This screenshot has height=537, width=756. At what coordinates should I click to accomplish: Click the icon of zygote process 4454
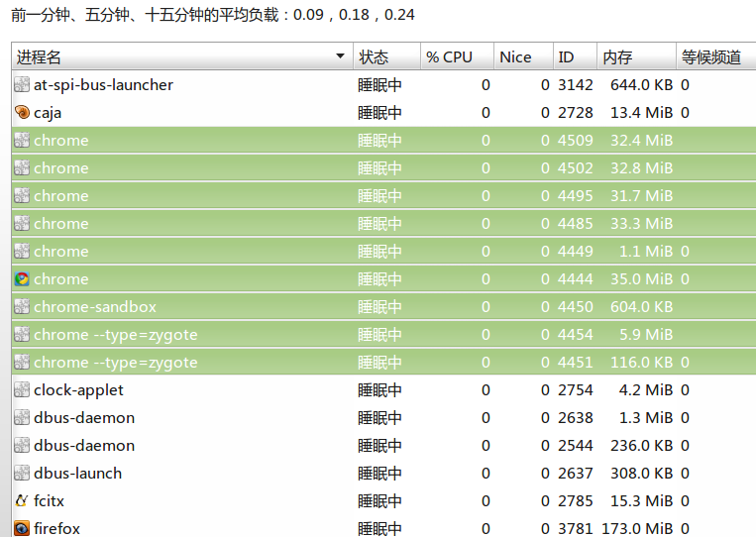(x=22, y=334)
